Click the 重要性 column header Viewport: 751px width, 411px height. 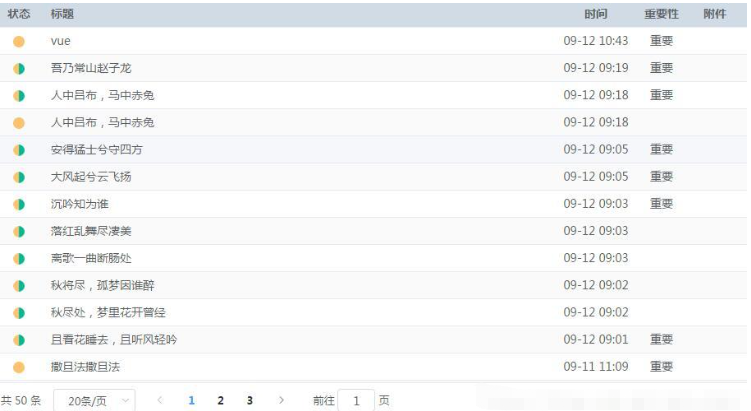[661, 14]
